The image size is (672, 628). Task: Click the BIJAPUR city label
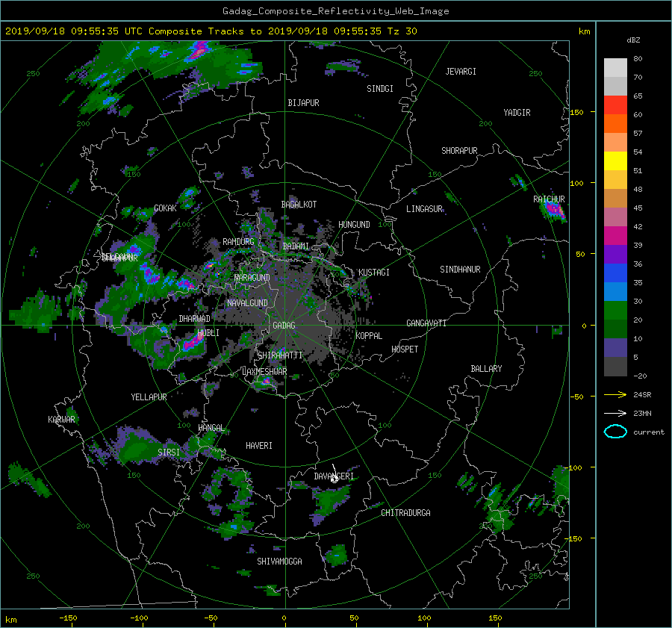tap(303, 103)
